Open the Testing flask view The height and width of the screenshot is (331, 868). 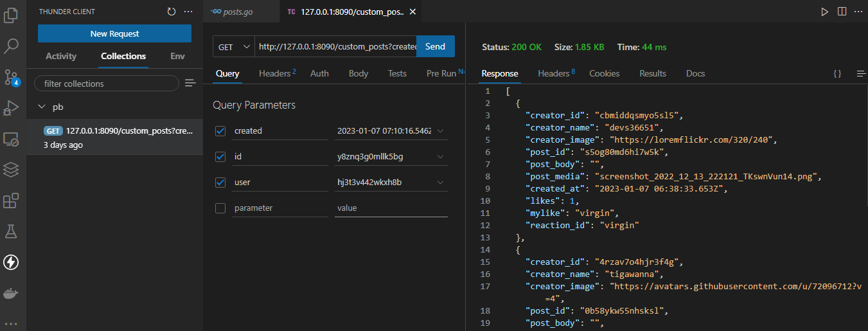11,231
